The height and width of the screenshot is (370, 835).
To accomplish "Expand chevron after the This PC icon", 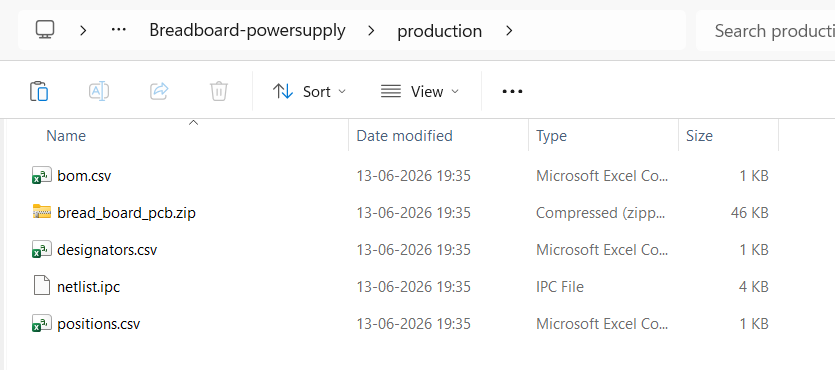I will point(83,30).
